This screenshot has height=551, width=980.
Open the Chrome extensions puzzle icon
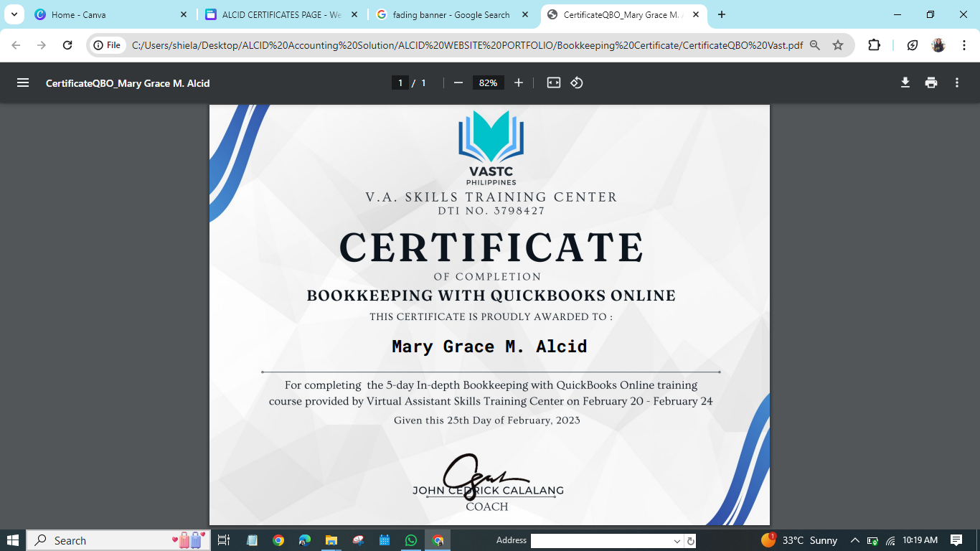(874, 45)
